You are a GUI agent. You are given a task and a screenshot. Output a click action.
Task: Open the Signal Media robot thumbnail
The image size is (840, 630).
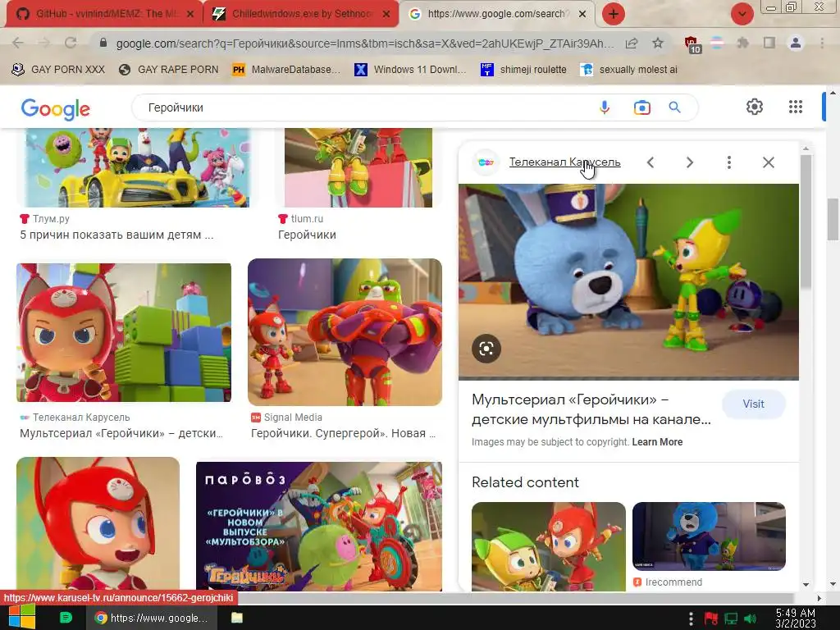click(345, 332)
